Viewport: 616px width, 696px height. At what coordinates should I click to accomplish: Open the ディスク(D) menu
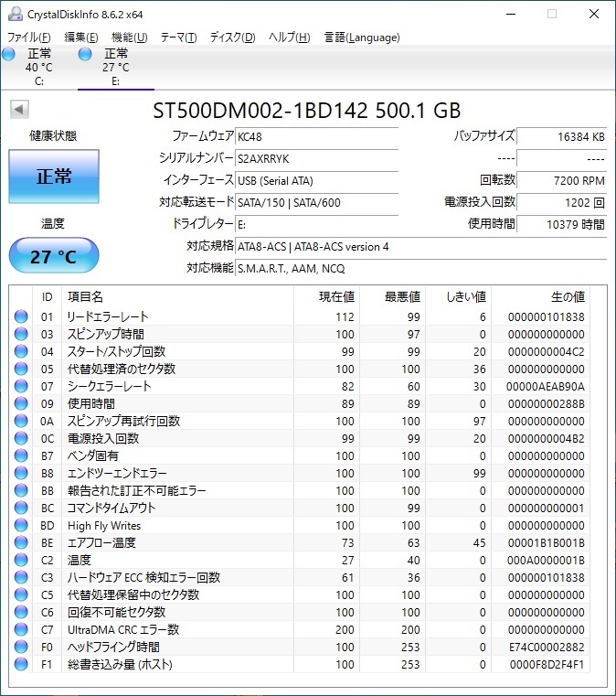click(233, 37)
